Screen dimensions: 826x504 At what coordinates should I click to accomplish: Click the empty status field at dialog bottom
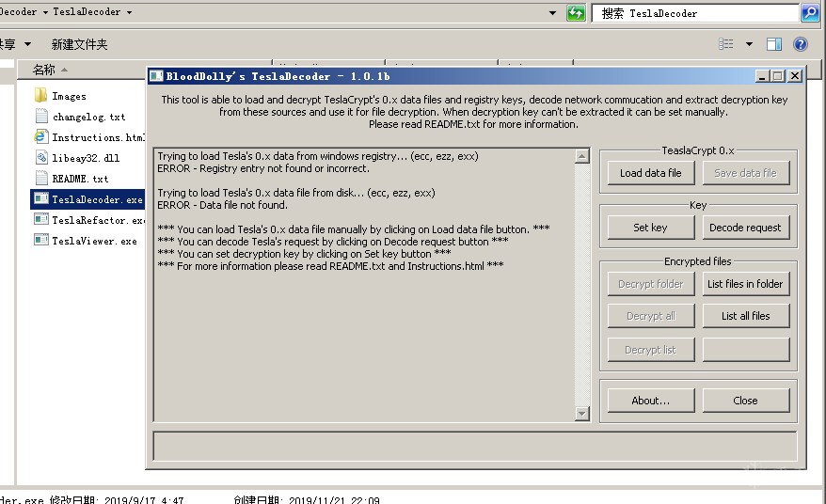point(475,446)
